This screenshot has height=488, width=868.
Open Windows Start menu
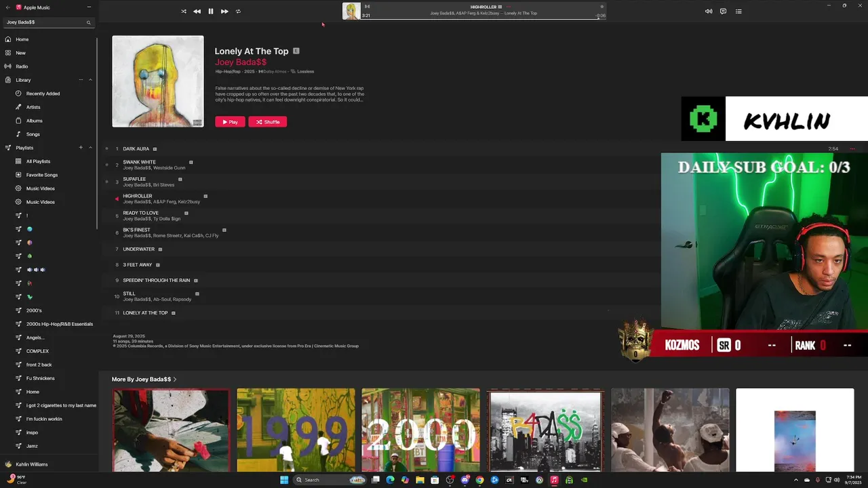click(284, 480)
